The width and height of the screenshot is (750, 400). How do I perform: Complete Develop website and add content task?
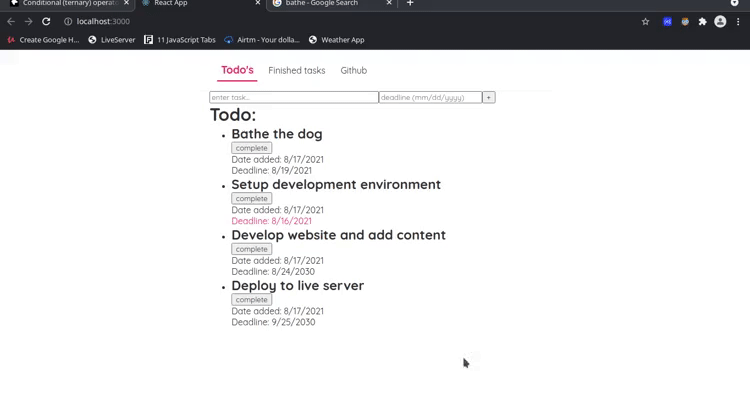(252, 249)
